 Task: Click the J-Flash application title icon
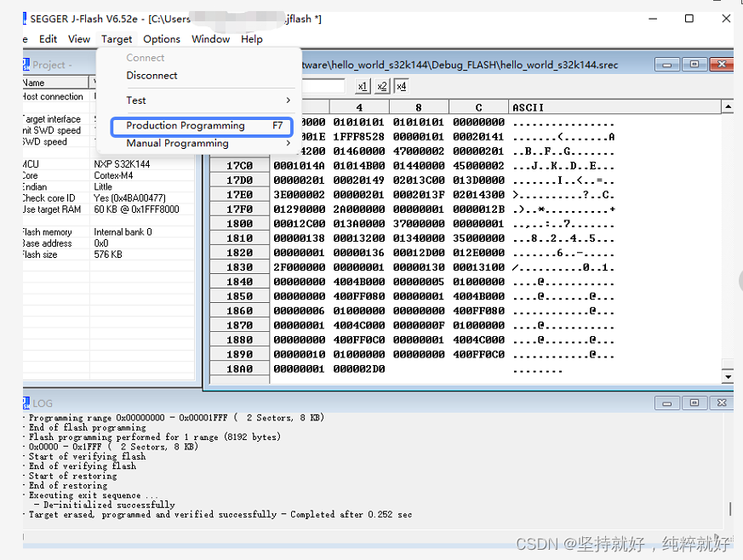click(x=24, y=19)
